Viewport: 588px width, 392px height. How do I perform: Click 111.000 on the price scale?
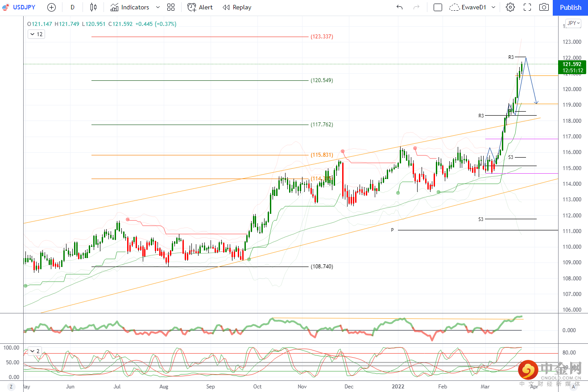pos(572,231)
